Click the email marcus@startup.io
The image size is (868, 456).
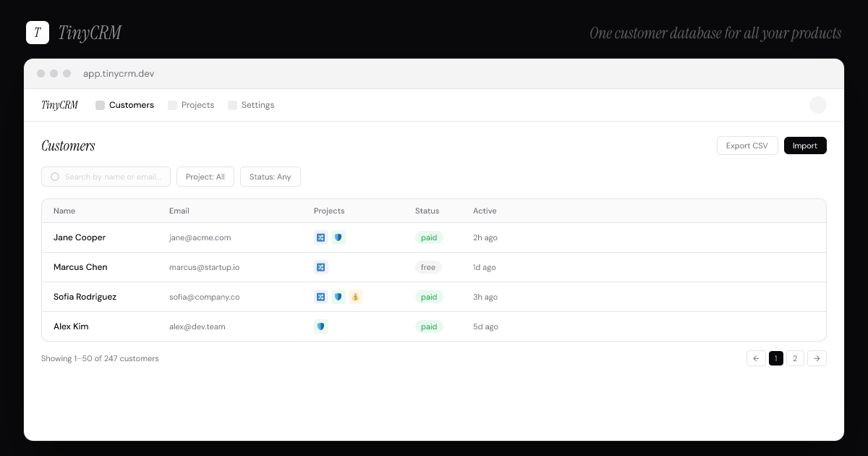tap(205, 267)
